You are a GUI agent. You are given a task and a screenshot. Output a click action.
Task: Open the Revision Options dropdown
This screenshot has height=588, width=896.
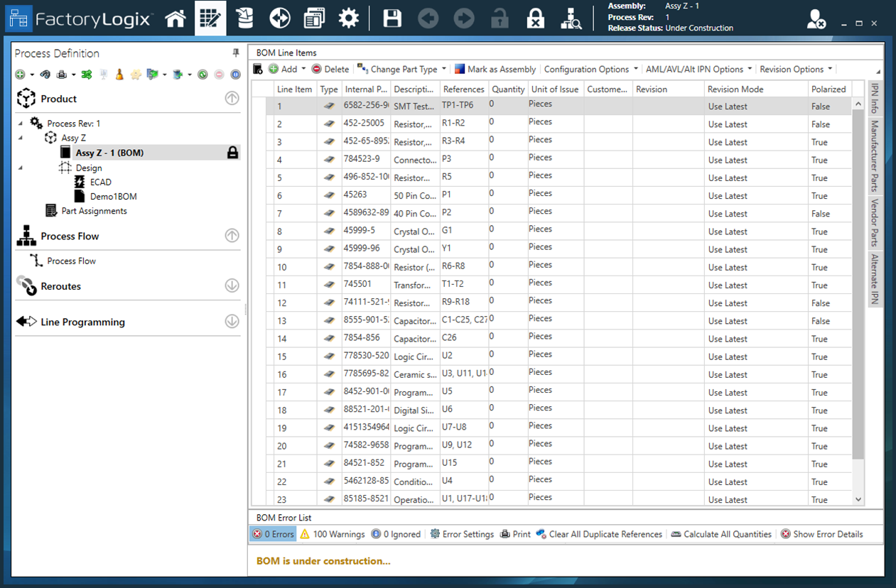point(794,69)
